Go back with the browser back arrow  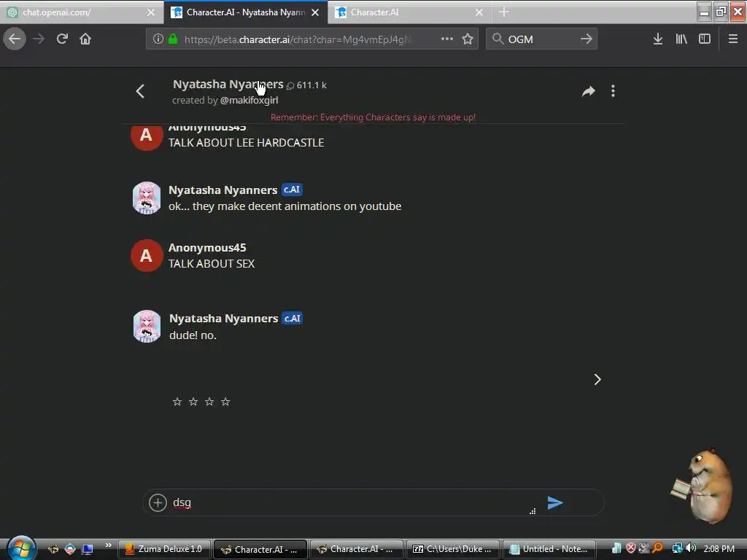15,39
